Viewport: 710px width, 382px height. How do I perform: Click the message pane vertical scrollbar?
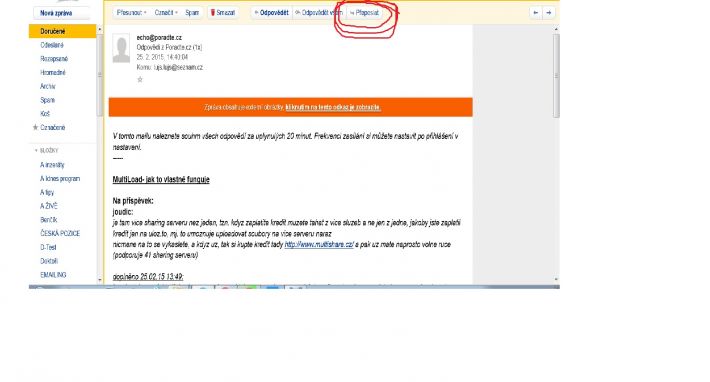coord(556,76)
